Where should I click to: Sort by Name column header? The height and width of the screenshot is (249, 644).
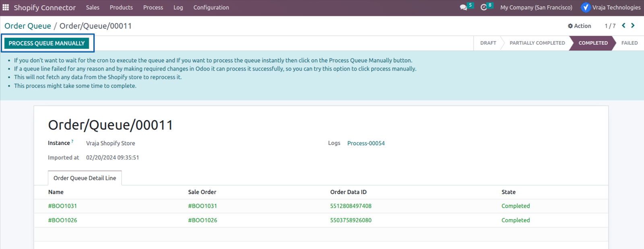[x=56, y=192]
